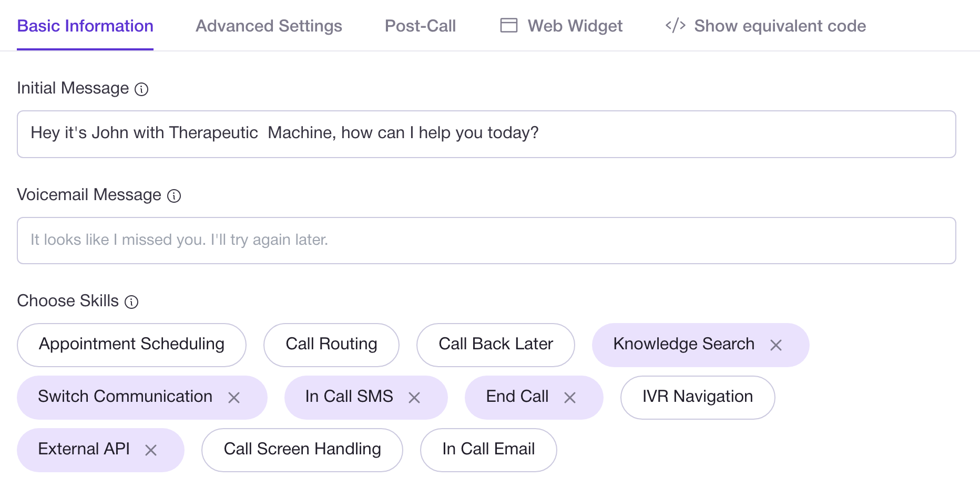Screen dimensions: 980x478
Task: Open the Post-Call tab
Action: click(420, 25)
